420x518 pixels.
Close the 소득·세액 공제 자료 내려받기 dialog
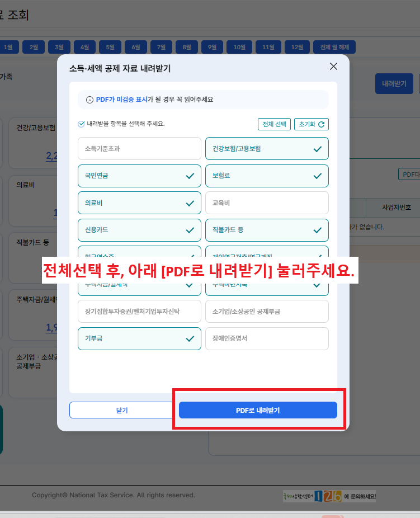click(333, 67)
